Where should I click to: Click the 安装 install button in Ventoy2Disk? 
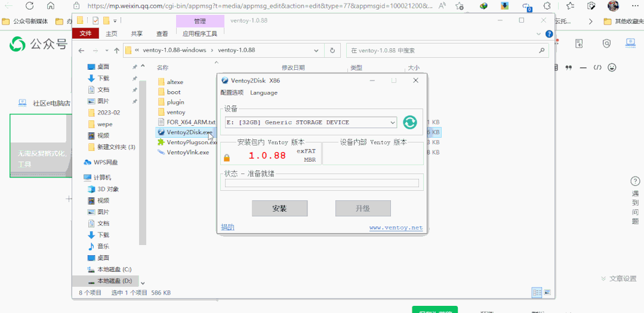point(280,209)
